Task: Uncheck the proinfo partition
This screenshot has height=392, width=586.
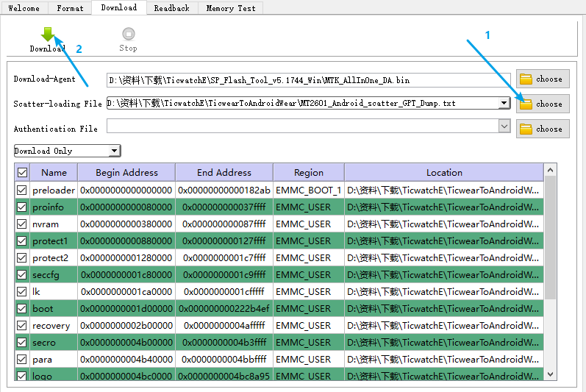Action: coord(21,207)
